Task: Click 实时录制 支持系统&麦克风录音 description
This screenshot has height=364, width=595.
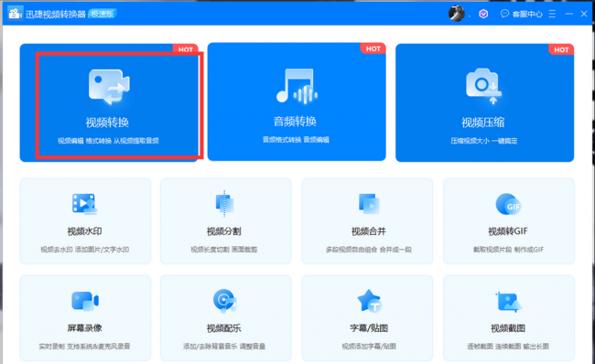Action: pos(84,347)
